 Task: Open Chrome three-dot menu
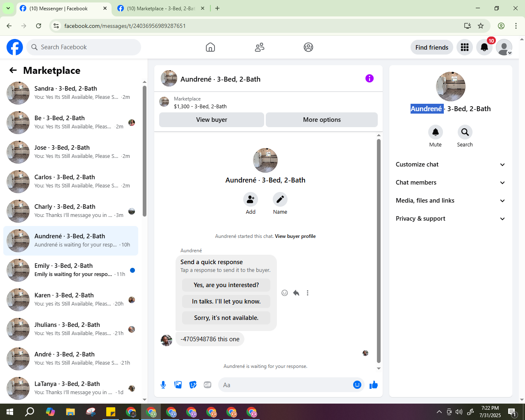(x=516, y=26)
